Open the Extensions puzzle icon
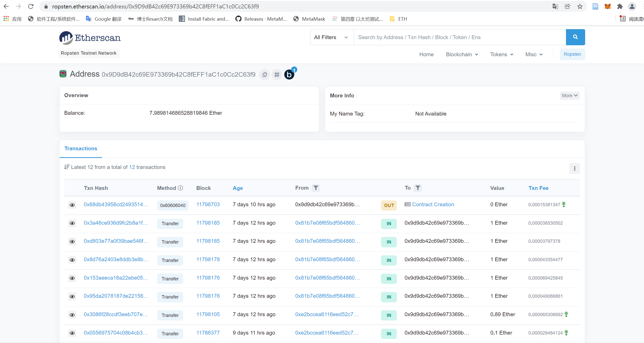Viewport: 644px width, 343px height. click(x=620, y=6)
